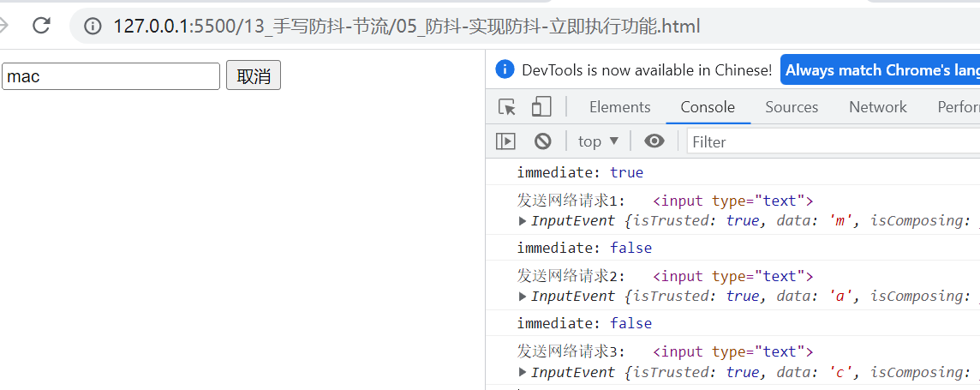Open the top JavaScript context dropdown
The width and height of the screenshot is (980, 390).
[598, 141]
